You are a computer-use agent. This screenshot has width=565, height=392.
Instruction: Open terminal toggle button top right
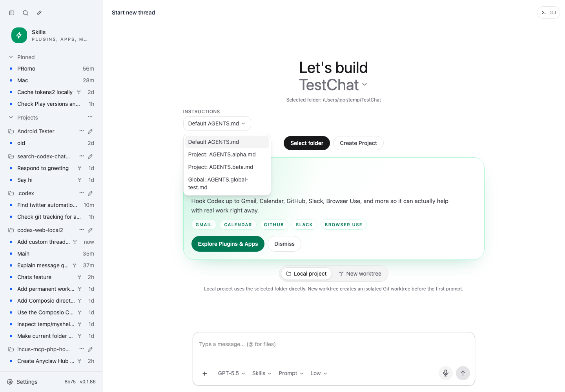[548, 13]
